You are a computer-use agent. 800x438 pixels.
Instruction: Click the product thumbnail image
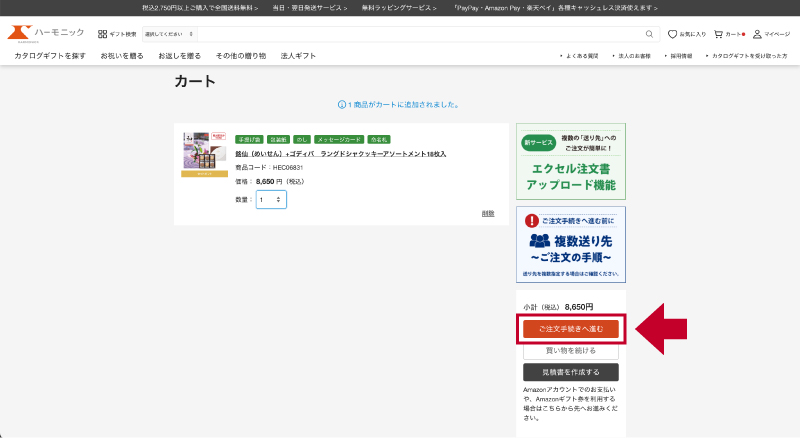click(x=204, y=155)
